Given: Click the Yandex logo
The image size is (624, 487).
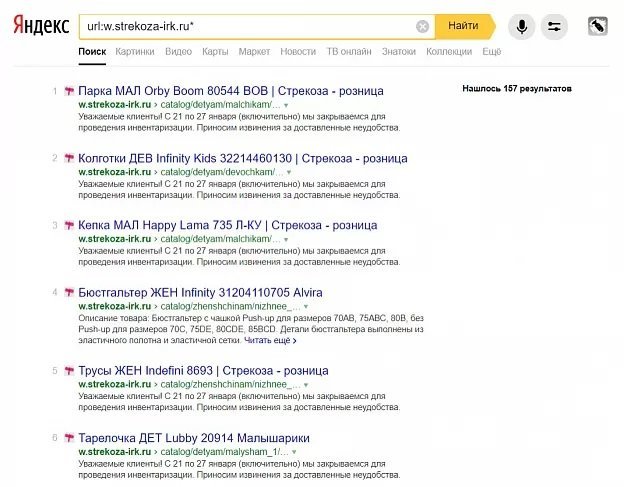Looking at the screenshot, I should [41, 25].
